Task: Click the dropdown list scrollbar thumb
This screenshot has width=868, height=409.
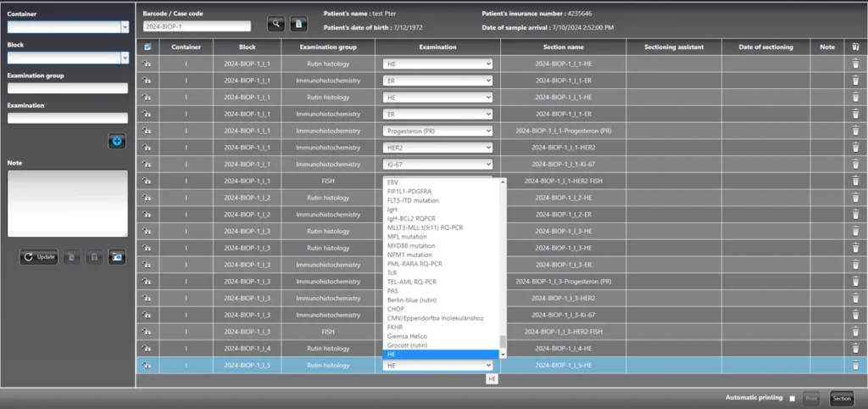Action: [x=503, y=341]
